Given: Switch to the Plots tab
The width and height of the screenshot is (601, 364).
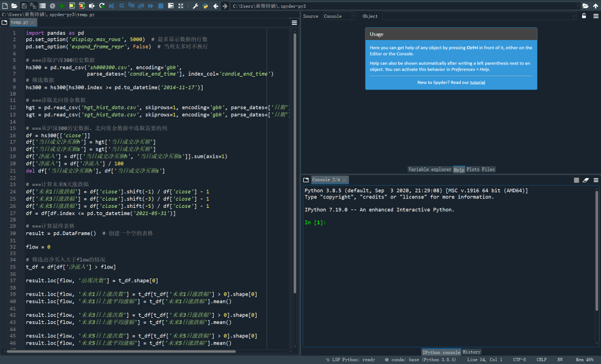Looking at the screenshot, I should [473, 169].
